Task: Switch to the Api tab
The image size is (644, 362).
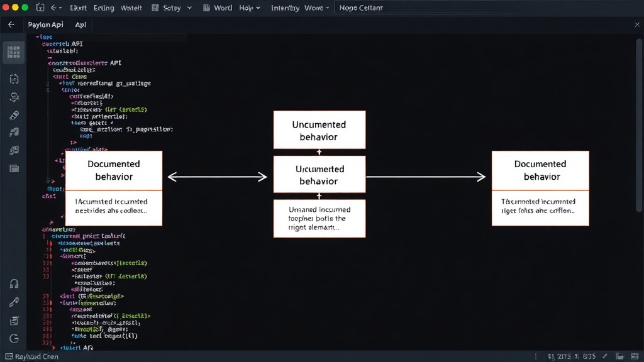Action: click(x=80, y=25)
